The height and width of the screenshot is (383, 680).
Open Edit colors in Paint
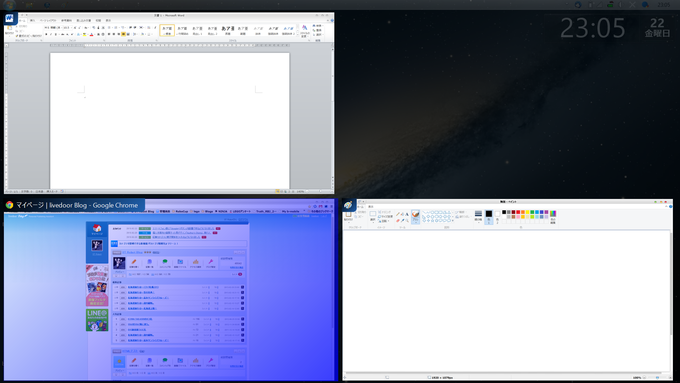[553, 217]
